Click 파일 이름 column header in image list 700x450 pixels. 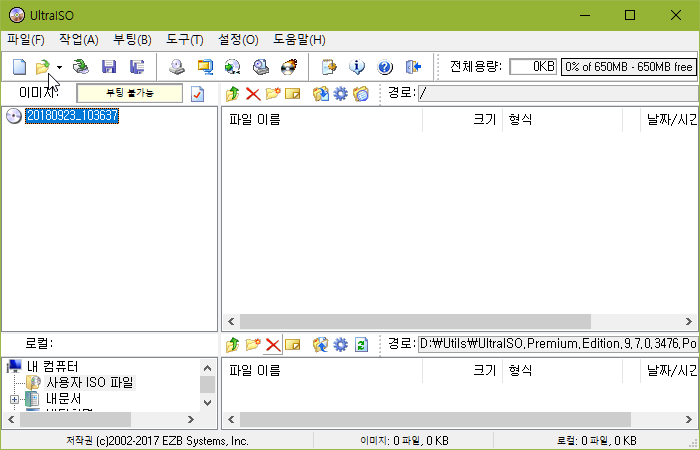[x=322, y=120]
